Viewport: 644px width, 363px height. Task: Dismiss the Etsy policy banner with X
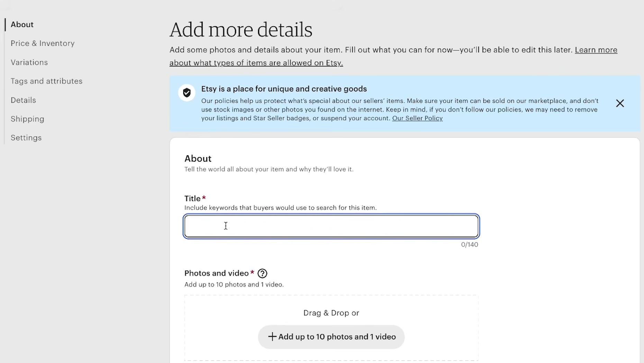pos(620,103)
